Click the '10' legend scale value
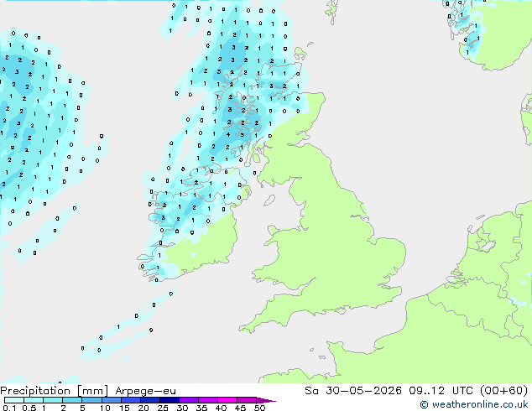This screenshot has width=532, height=411. tap(105, 408)
